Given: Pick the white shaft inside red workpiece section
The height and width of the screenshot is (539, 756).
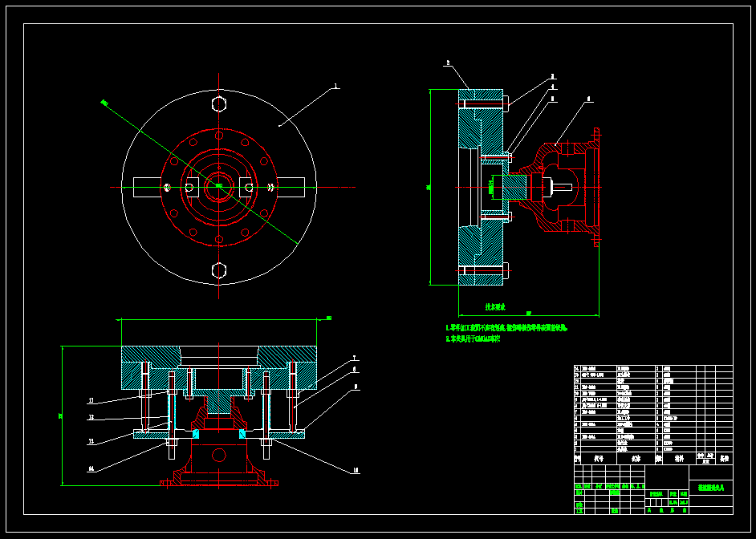Looking at the screenshot, I should (562, 187).
